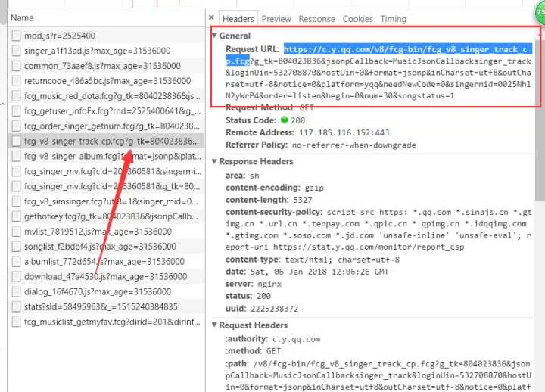The width and height of the screenshot is (545, 392).
Task: Select the songlist_f2bdbf4.js request
Action: (106, 247)
